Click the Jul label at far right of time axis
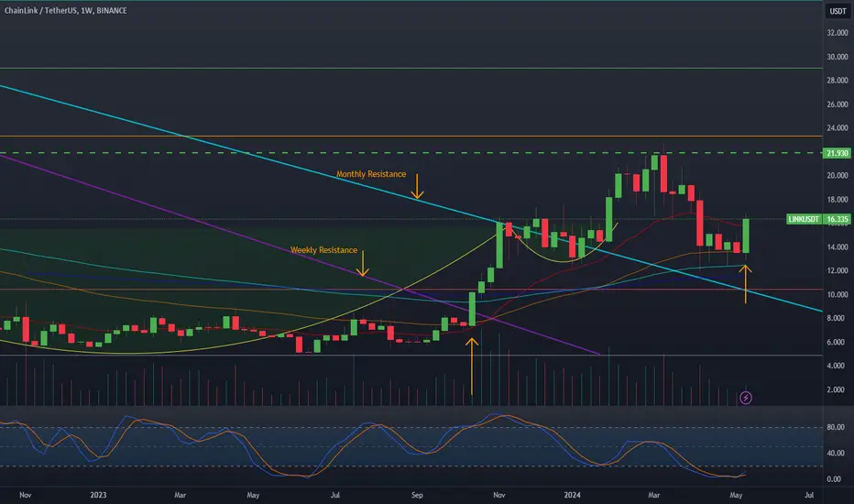The image size is (854, 504). click(809, 495)
